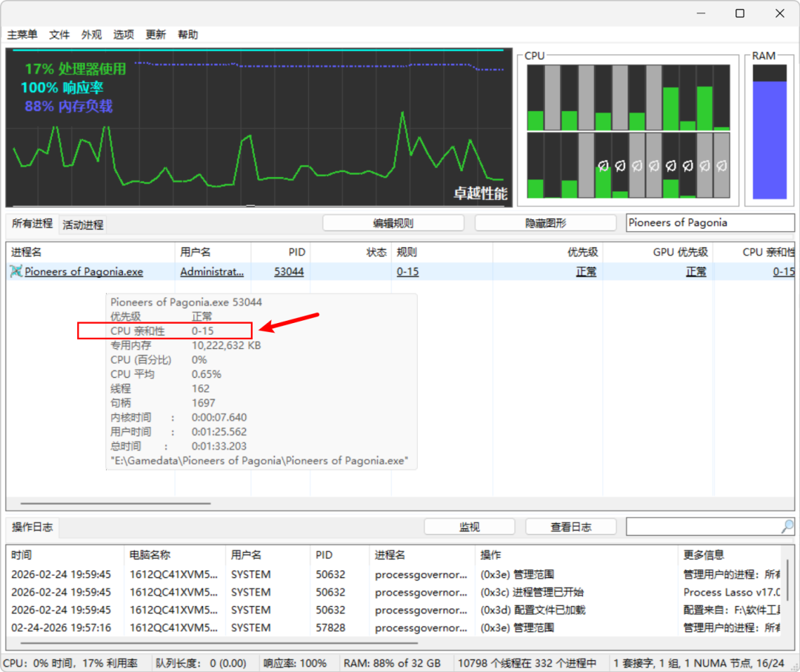Click the 查看日志 button

point(571,527)
